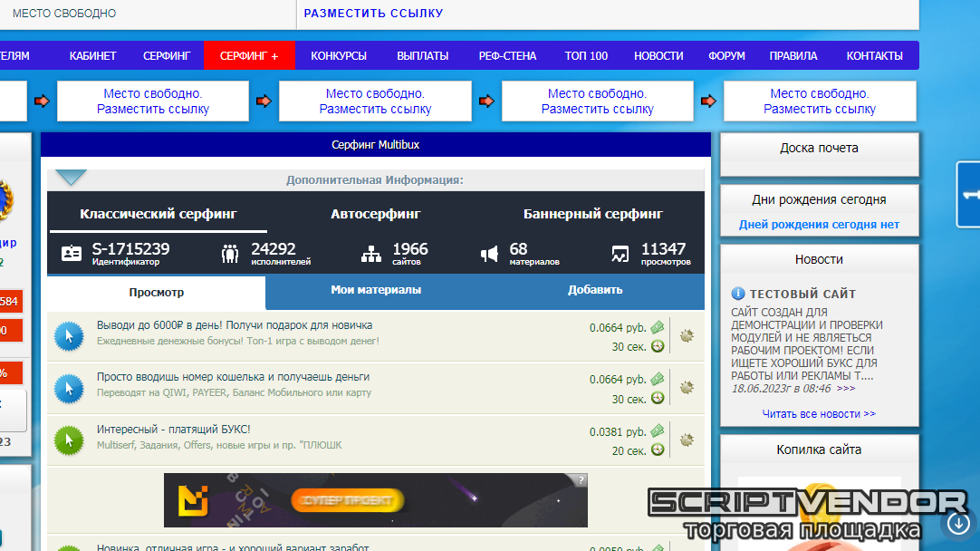Viewport: 980px width, 551px height.
Task: Open the Добавить tab
Action: coord(595,290)
